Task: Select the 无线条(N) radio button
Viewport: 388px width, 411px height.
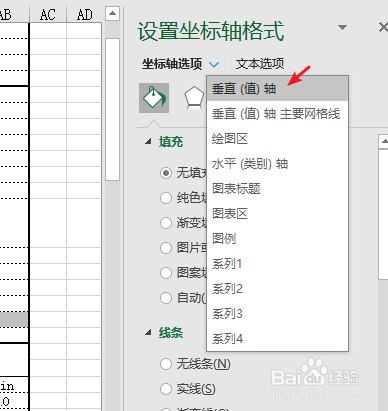Action: coord(166,364)
